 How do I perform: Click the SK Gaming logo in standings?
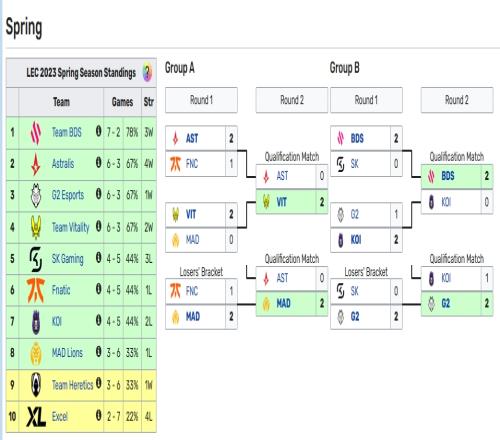pos(36,259)
